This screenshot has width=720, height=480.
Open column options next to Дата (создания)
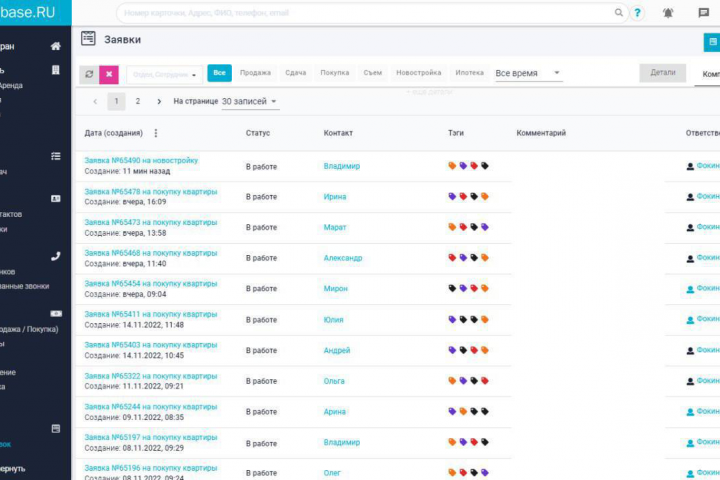coord(156,133)
